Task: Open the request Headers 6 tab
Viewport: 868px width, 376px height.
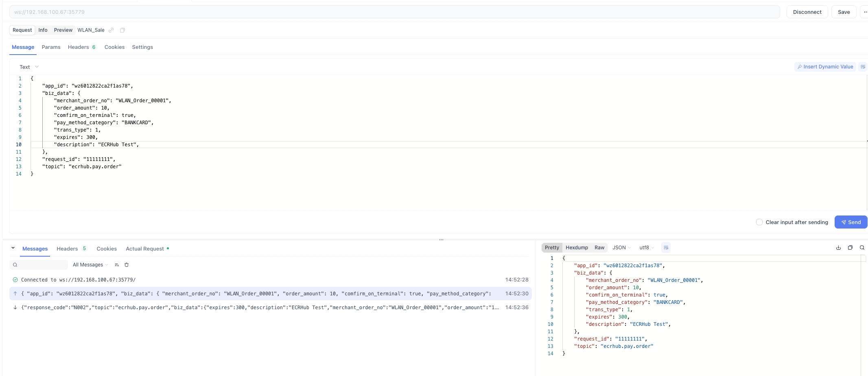Action: [82, 47]
